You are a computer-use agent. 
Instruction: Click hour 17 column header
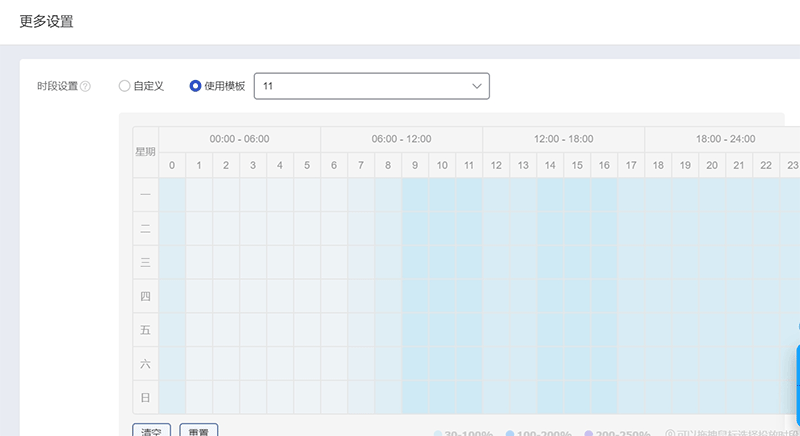pyautogui.click(x=631, y=165)
